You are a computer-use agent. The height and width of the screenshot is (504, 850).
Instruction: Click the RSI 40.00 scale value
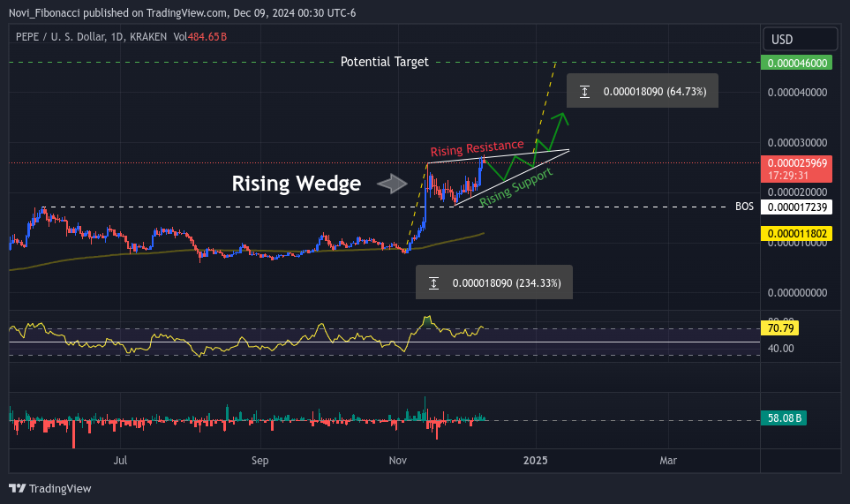click(x=780, y=349)
